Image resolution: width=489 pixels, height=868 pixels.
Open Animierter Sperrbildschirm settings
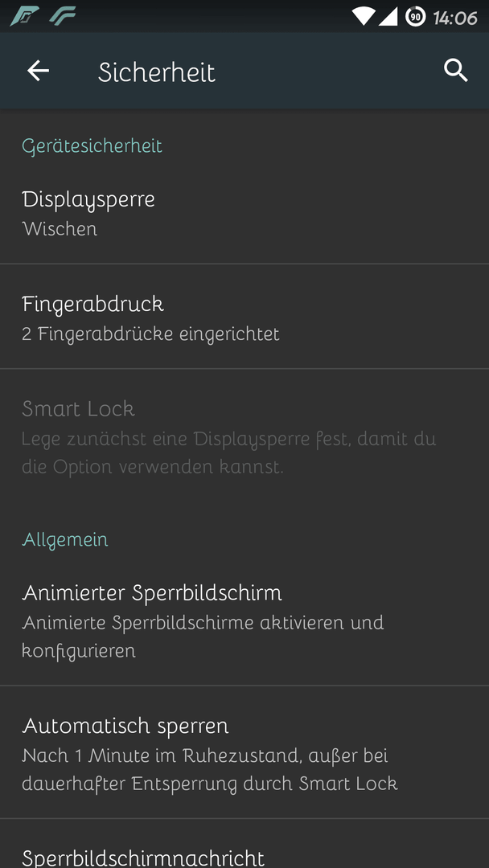(244, 620)
